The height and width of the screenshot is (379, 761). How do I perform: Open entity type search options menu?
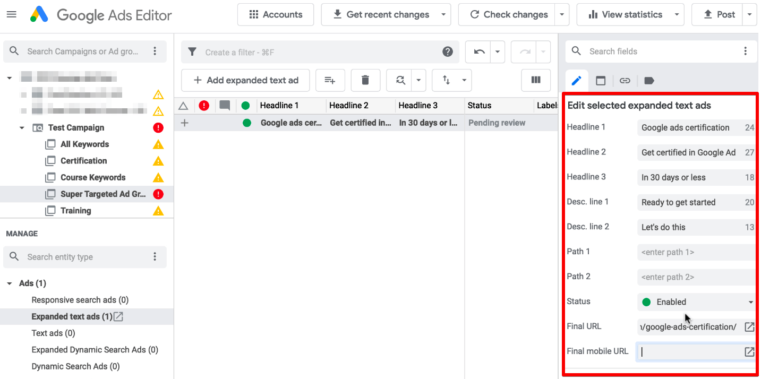pyautogui.click(x=155, y=257)
